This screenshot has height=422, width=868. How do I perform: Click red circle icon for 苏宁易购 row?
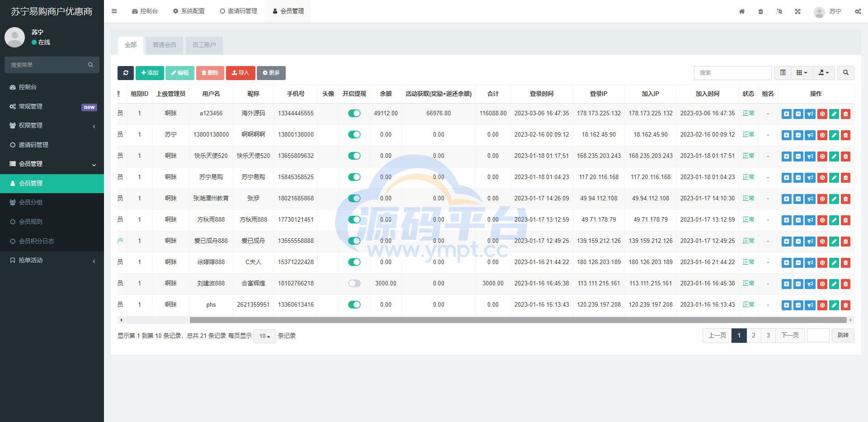click(x=822, y=178)
